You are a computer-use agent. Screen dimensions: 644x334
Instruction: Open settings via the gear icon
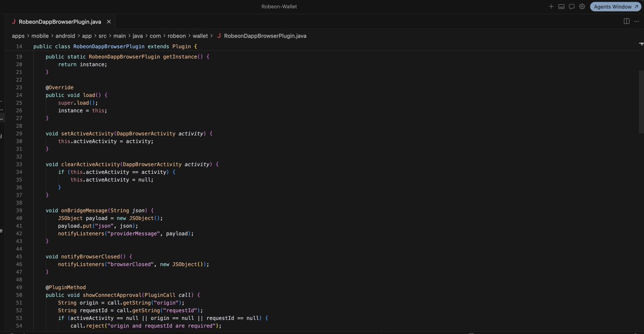(x=582, y=6)
